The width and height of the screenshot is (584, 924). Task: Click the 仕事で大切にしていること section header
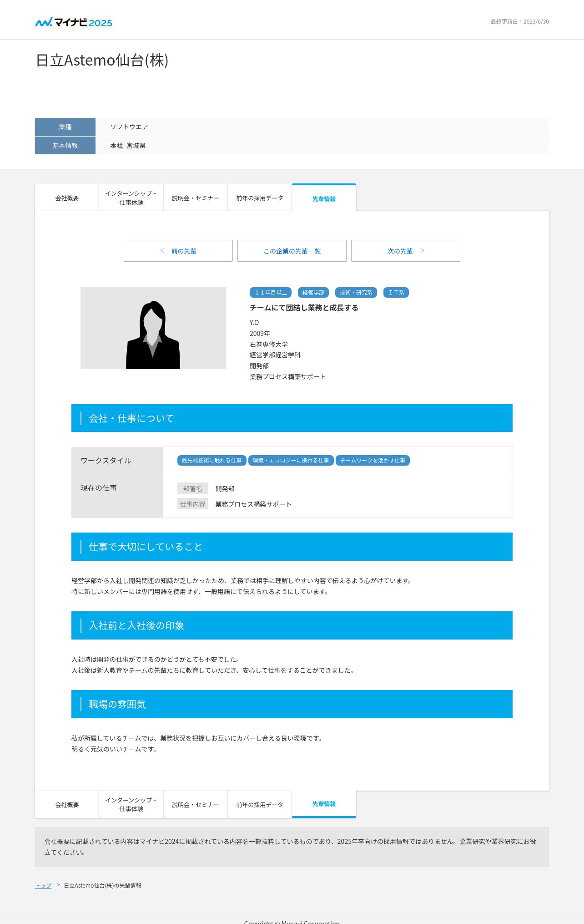pyautogui.click(x=292, y=547)
